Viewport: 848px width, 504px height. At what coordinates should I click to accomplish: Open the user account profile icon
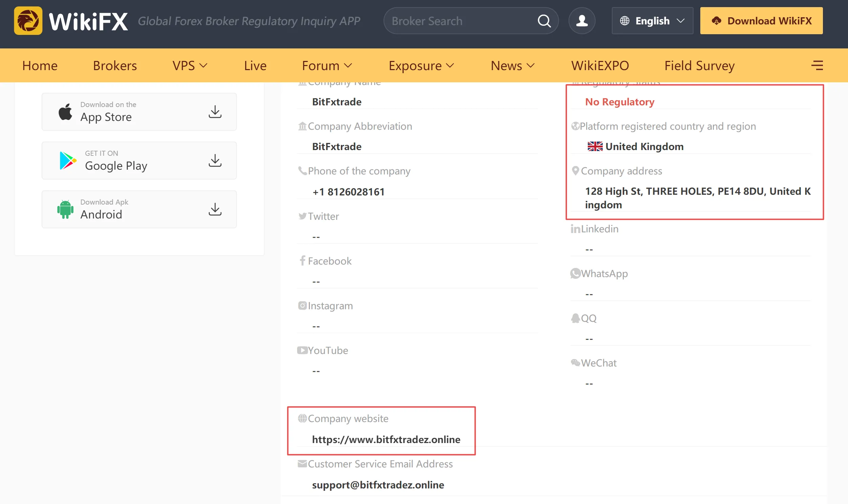(582, 21)
